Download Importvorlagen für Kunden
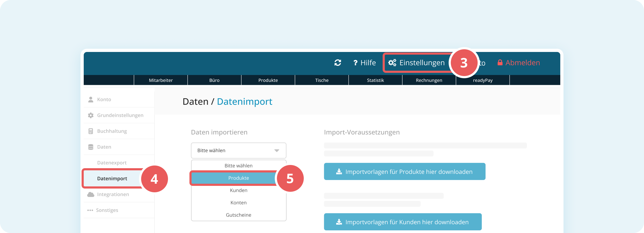This screenshot has width=644, height=233. pos(403,222)
